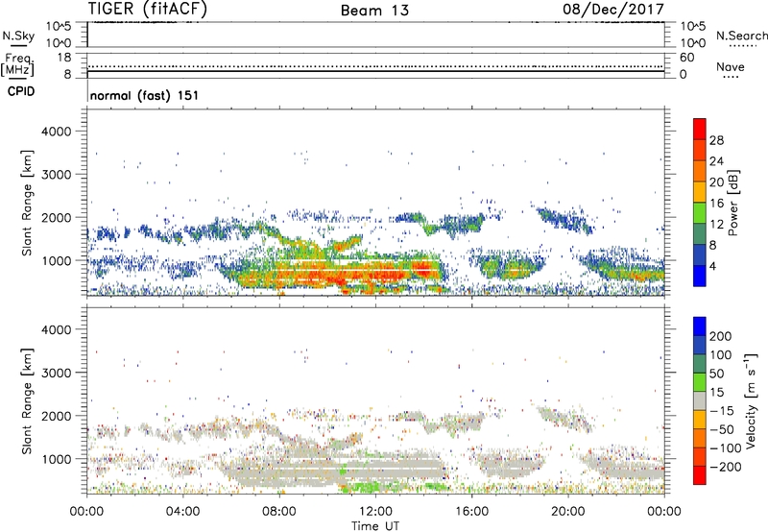Viewport: 768px width, 532px height.
Task: Click the 08:00 time tick label
Action: pos(279,512)
